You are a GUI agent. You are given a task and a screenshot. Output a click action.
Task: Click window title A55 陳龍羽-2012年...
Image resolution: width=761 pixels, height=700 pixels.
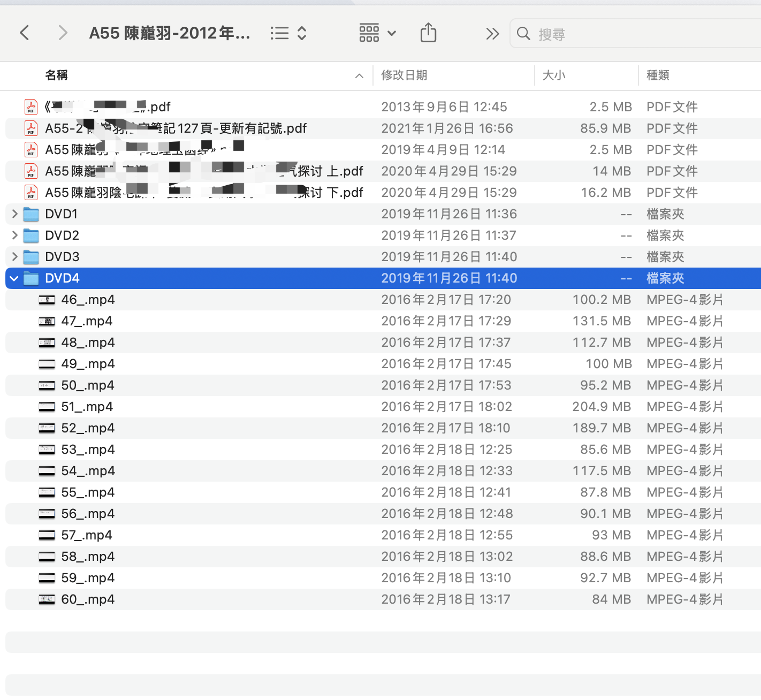[170, 33]
